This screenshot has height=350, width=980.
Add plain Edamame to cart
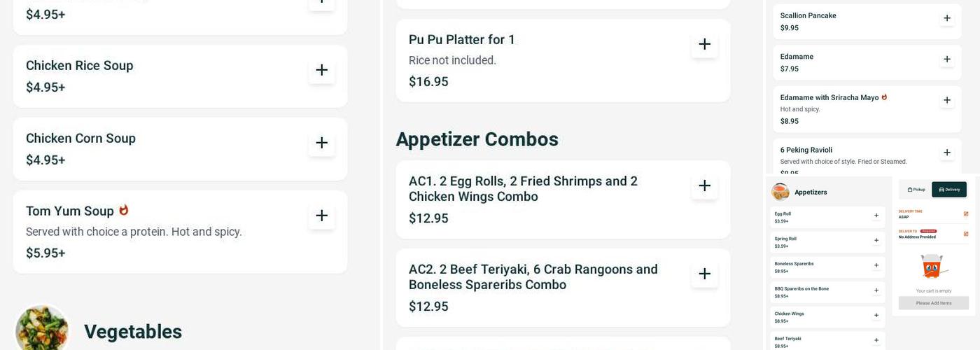(x=946, y=59)
